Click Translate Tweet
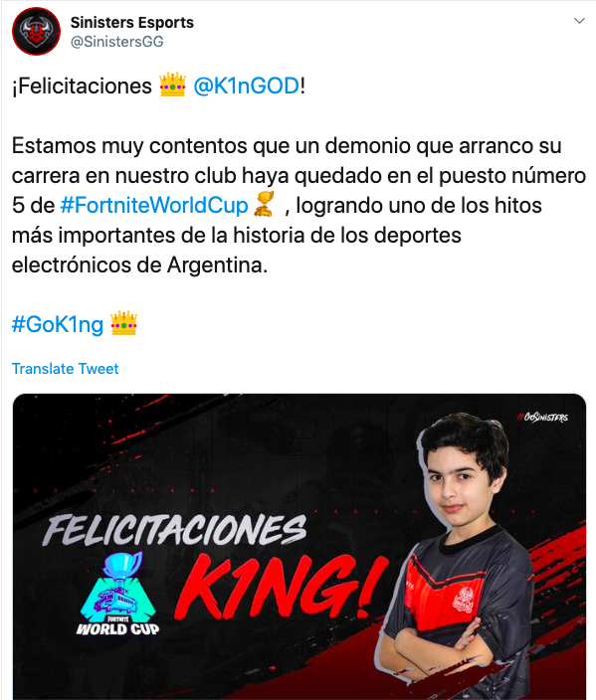 [x=66, y=369]
